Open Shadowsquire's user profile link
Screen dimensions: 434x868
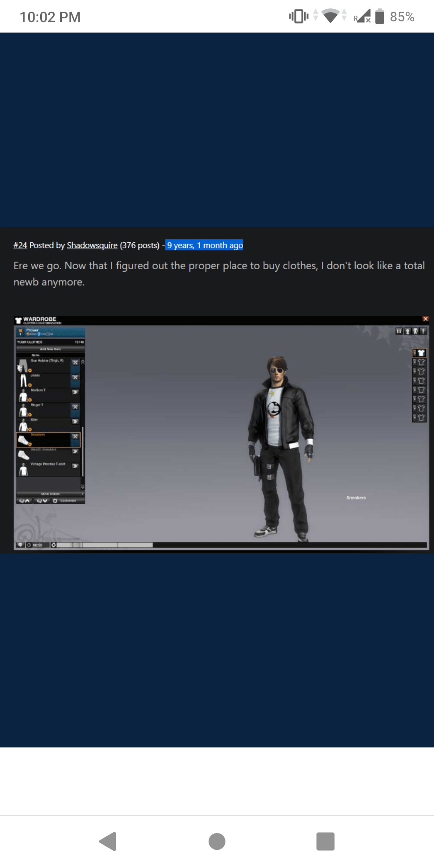pos(92,245)
